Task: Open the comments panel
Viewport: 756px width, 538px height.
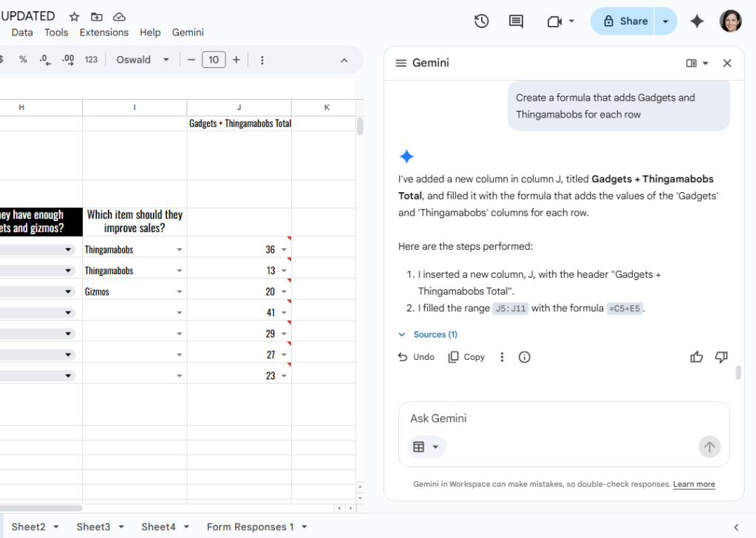Action: 515,21
